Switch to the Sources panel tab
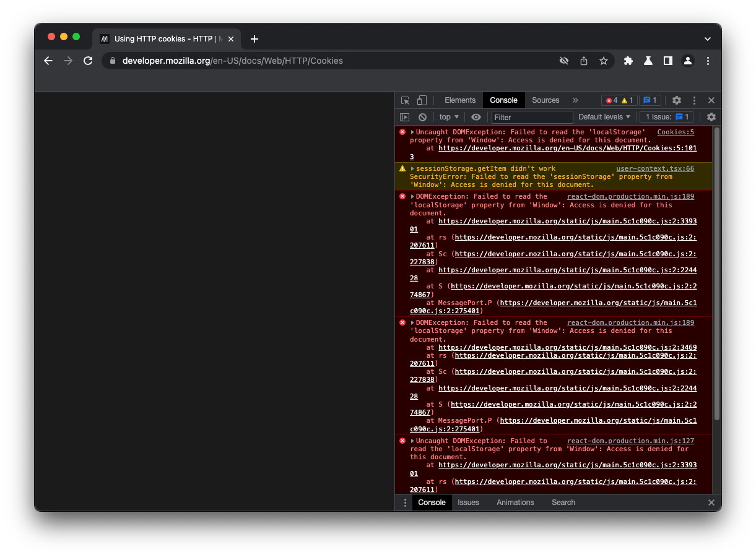 [545, 100]
